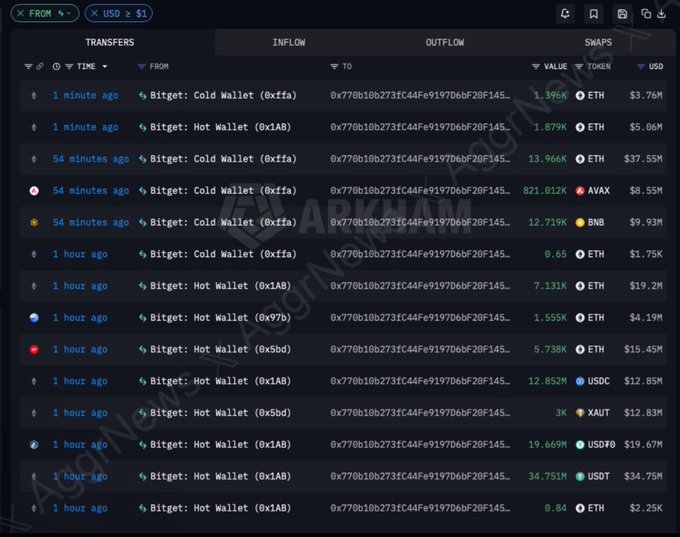Open the TOKEN column filter
The image size is (680, 537).
[x=579, y=66]
